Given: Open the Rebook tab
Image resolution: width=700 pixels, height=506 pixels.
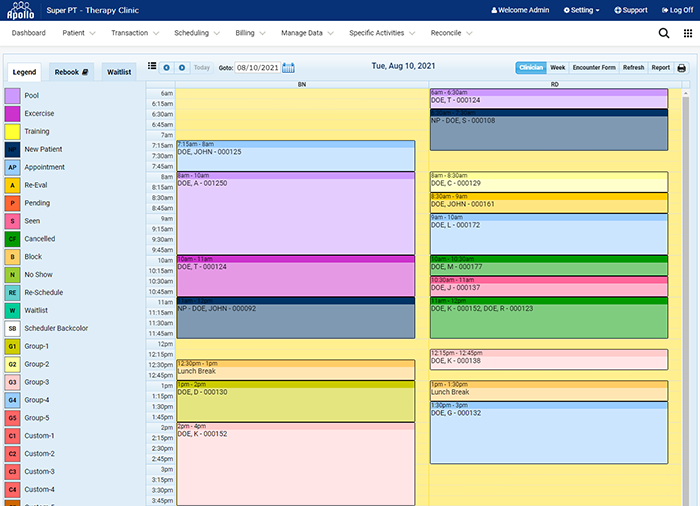Looking at the screenshot, I should (x=71, y=72).
